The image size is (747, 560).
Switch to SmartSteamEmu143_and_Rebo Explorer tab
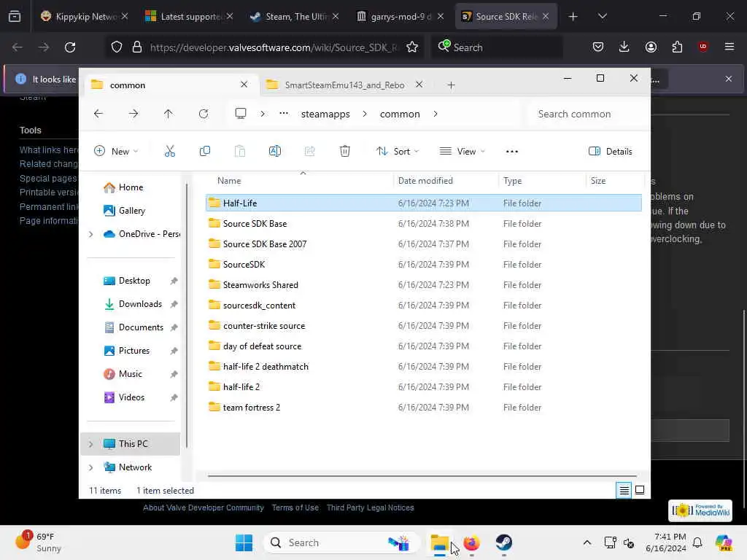point(344,85)
